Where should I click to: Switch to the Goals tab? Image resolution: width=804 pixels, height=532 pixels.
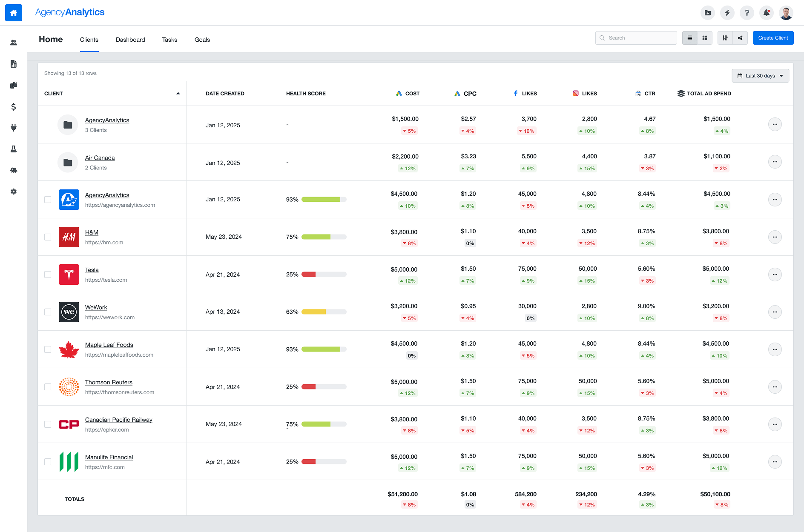202,40
